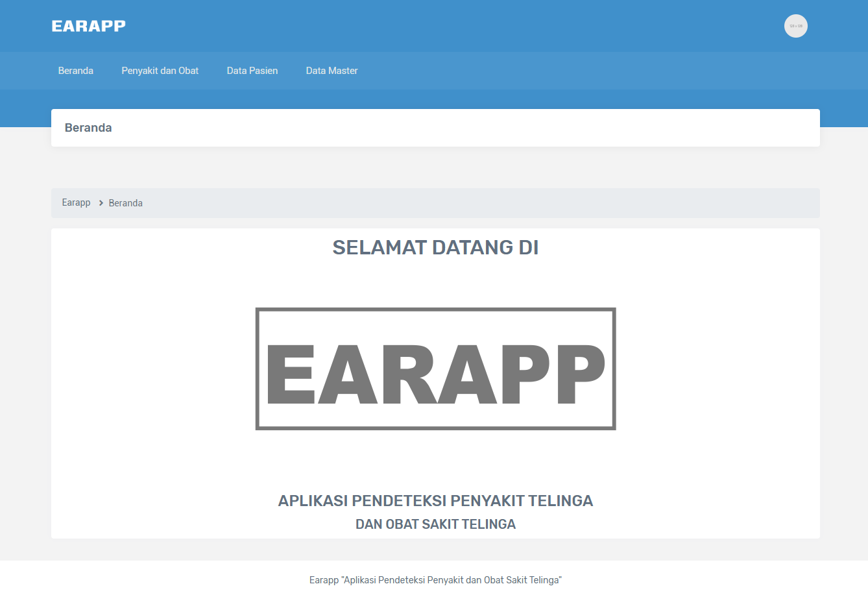The height and width of the screenshot is (595, 868).
Task: Click the first letter E of large logo
Action: pos(291,374)
